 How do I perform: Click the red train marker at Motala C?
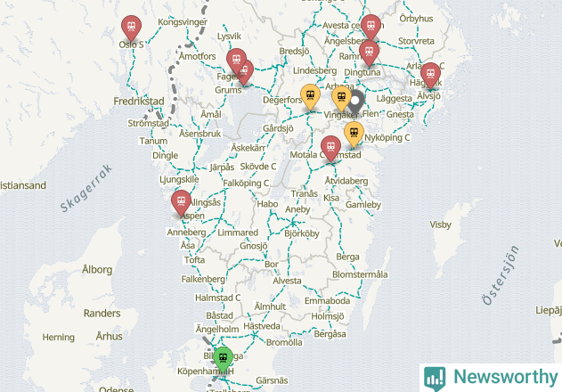coord(330,149)
